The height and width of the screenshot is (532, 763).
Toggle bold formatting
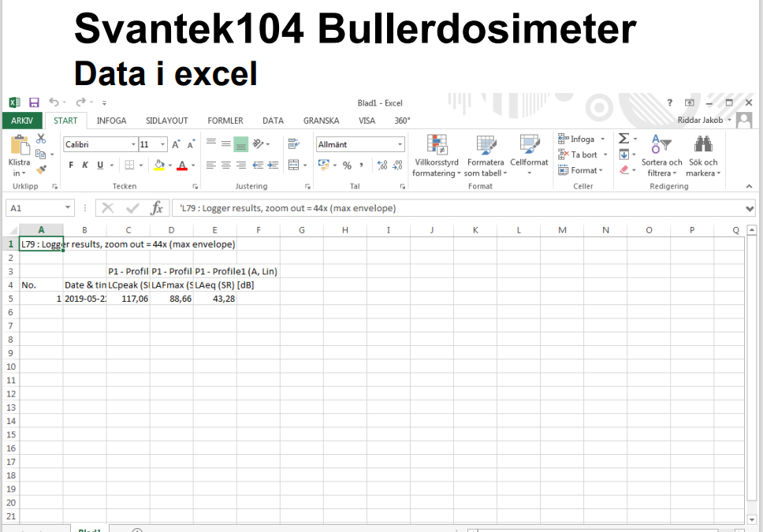coord(71,164)
